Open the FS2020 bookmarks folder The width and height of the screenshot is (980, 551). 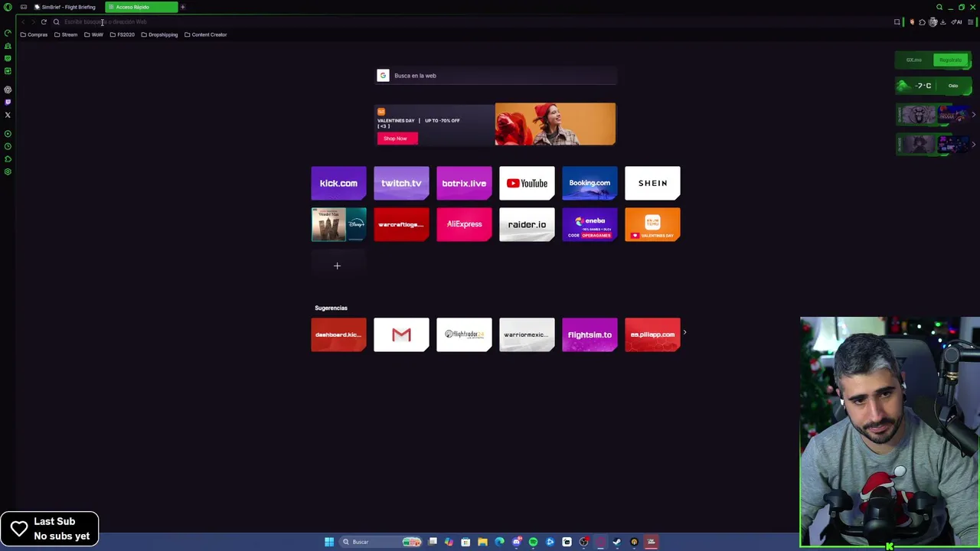(122, 34)
